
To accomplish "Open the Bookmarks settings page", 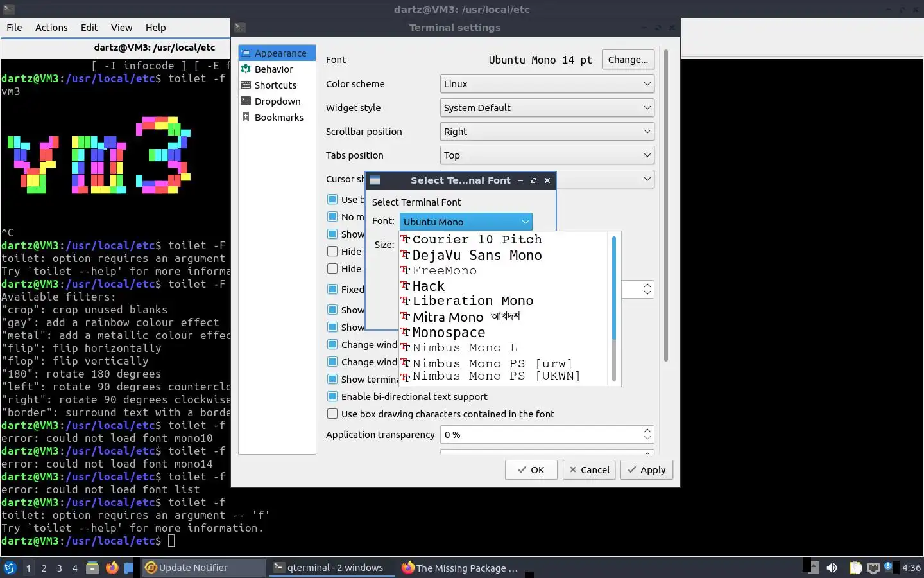I will coord(277,118).
